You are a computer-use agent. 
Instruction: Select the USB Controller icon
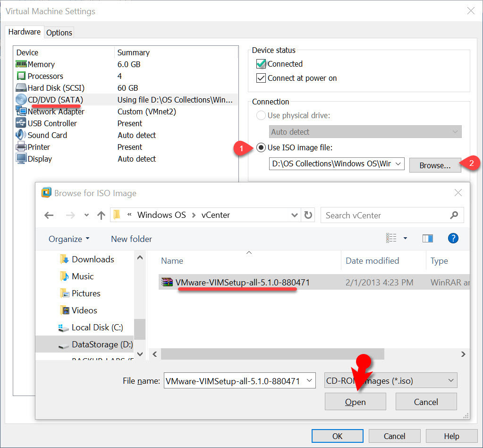point(21,123)
